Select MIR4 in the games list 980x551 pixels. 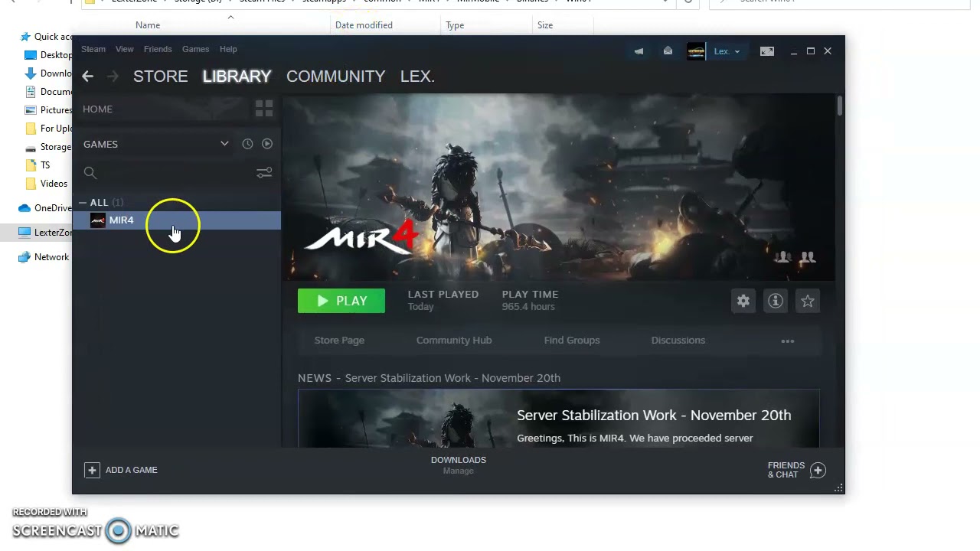177,220
